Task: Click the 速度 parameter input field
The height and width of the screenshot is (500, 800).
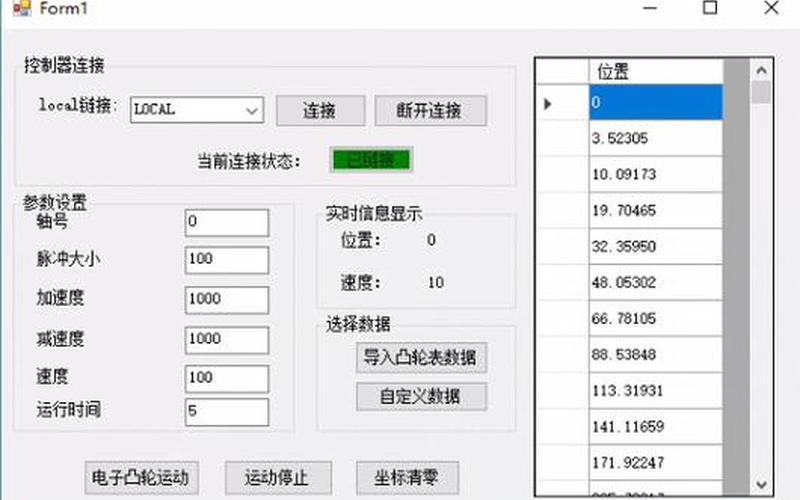Action: coord(227,379)
